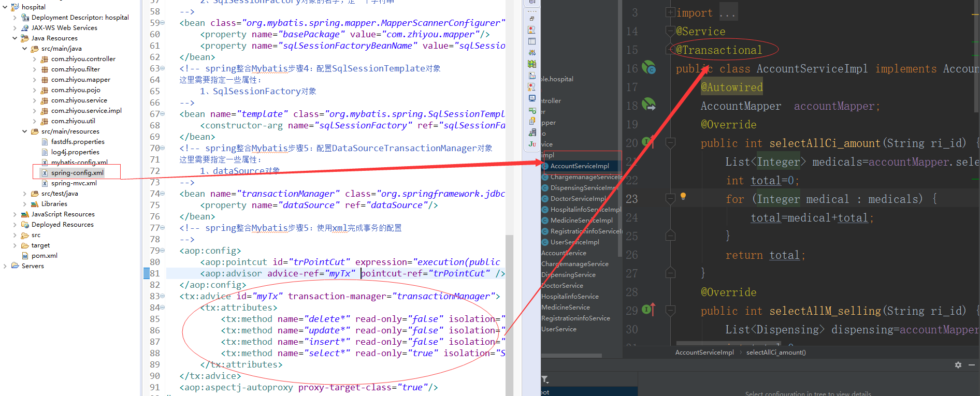Expand the Servers node
Viewport: 980px width, 396px height.
pos(5,266)
